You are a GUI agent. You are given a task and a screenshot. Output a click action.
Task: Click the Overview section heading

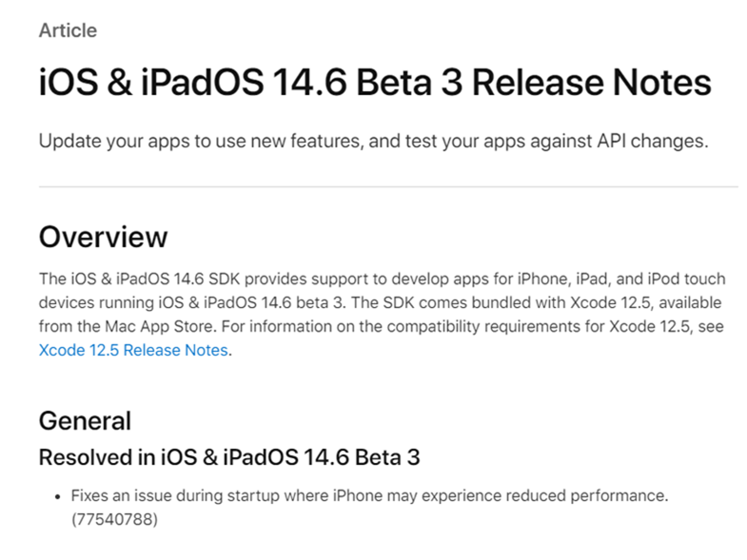tap(104, 237)
